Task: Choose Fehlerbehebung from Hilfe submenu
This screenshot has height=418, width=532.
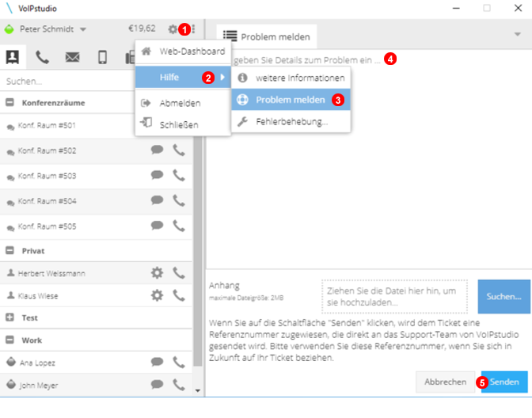Action: 291,122
